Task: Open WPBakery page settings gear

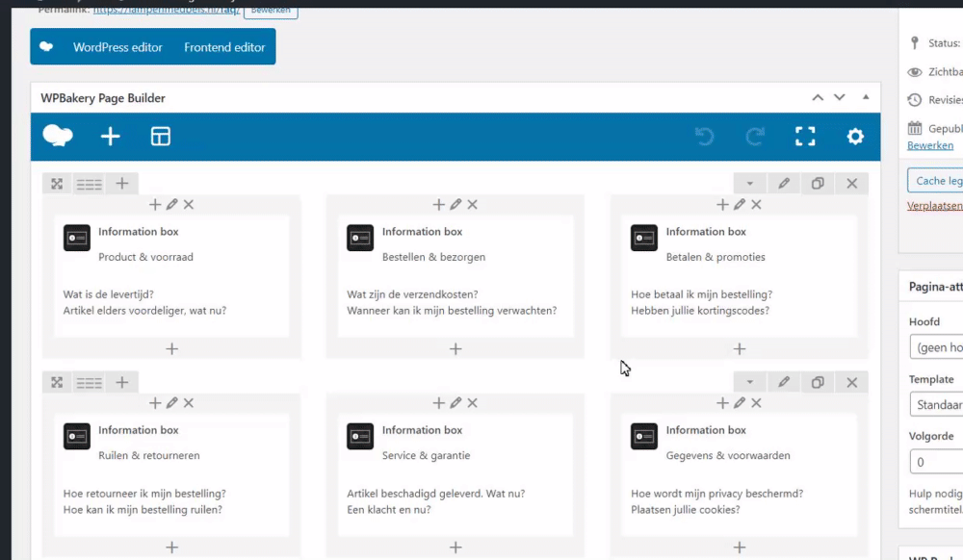Action: [x=855, y=137]
